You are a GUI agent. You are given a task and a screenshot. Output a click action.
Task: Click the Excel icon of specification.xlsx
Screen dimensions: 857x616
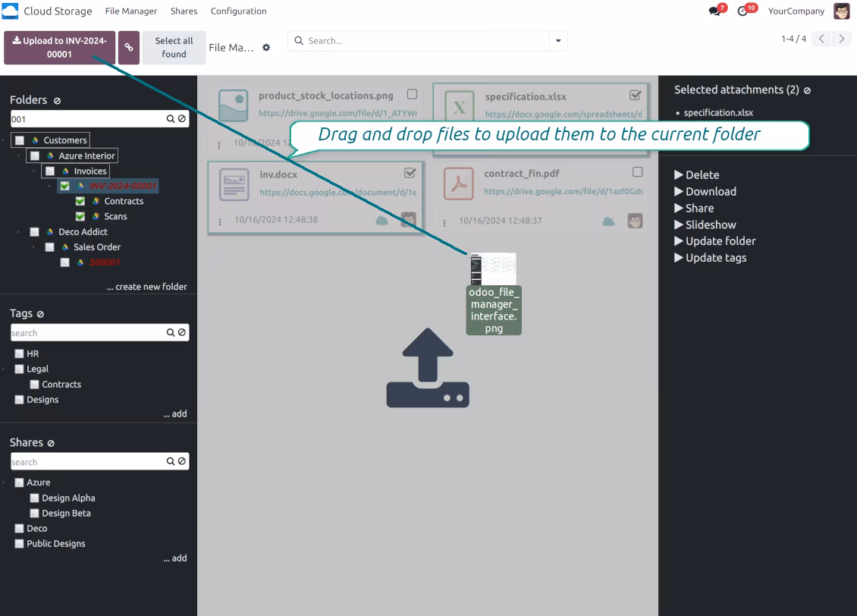(x=459, y=107)
